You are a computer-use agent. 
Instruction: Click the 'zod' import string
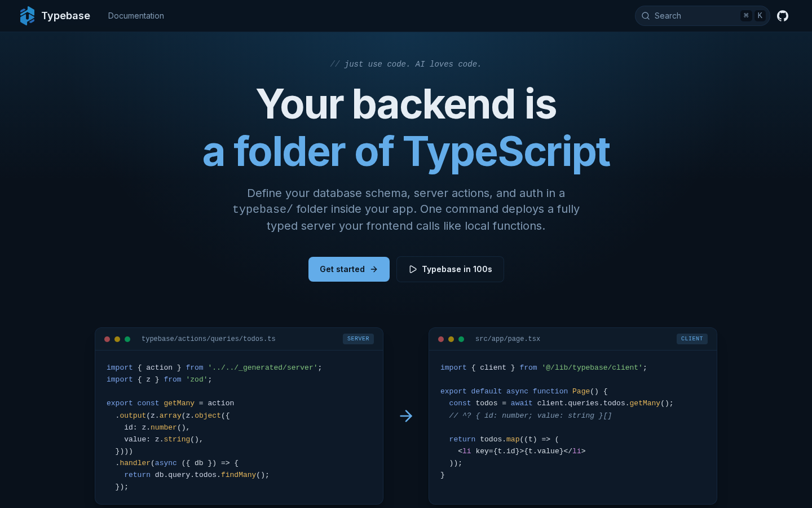197,379
